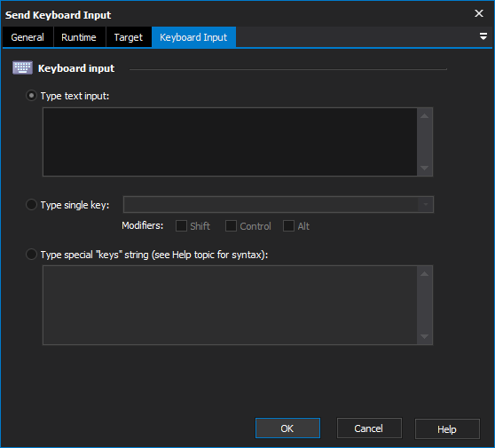
Task: Click special keys box scroll down arrow
Action: coord(425,336)
